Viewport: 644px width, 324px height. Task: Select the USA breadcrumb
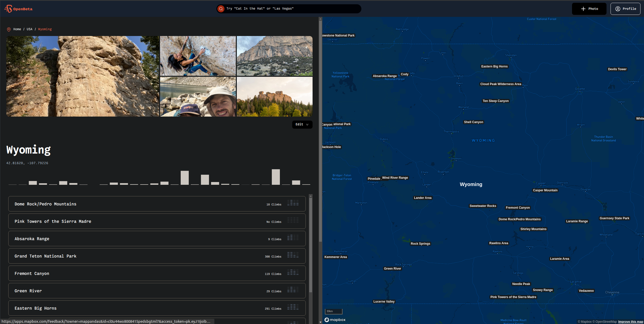point(29,29)
